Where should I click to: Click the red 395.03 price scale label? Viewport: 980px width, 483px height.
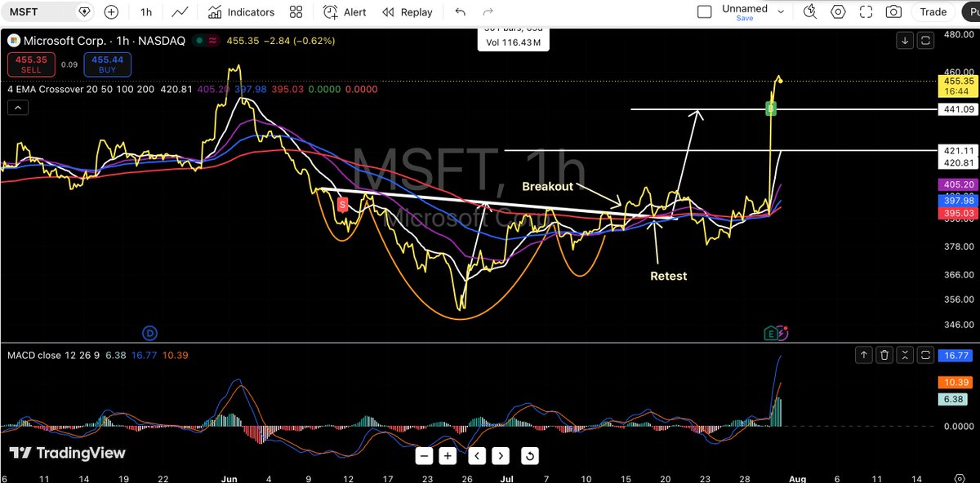(x=959, y=213)
